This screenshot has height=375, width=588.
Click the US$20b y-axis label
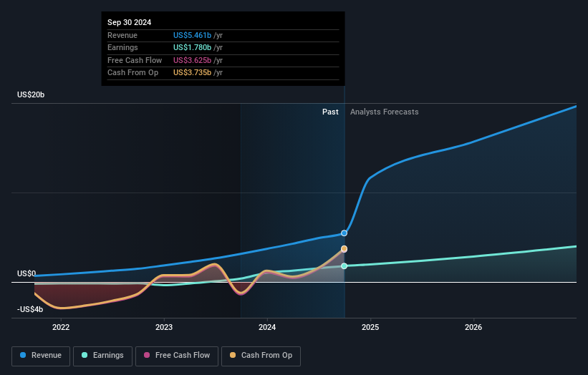[31, 94]
